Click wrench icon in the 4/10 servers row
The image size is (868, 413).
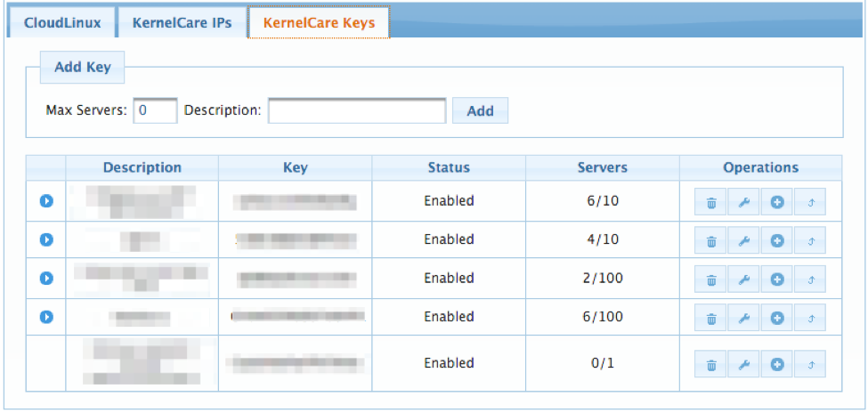tap(744, 240)
